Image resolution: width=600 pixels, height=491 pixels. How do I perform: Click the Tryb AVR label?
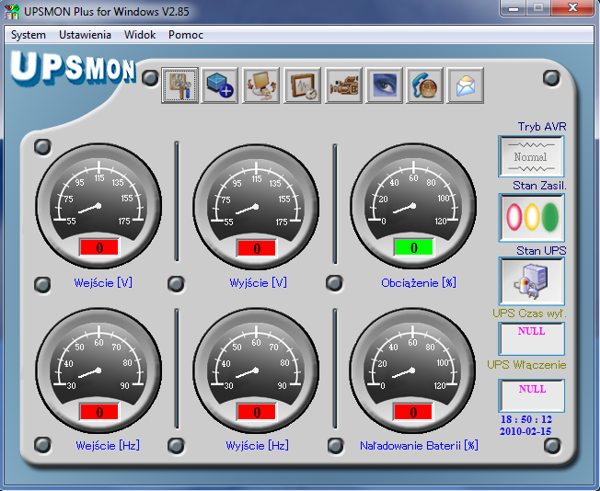point(541,127)
